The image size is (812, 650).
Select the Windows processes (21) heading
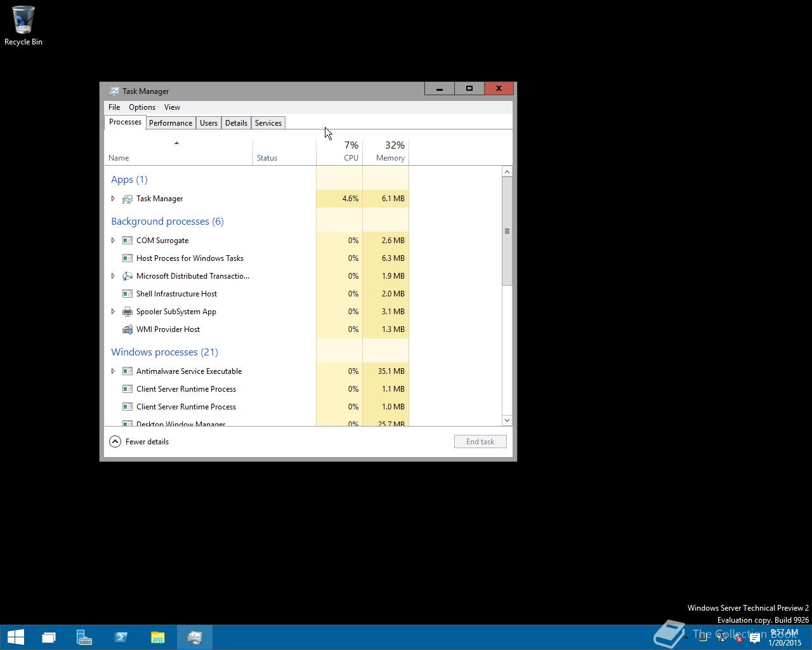pos(164,352)
